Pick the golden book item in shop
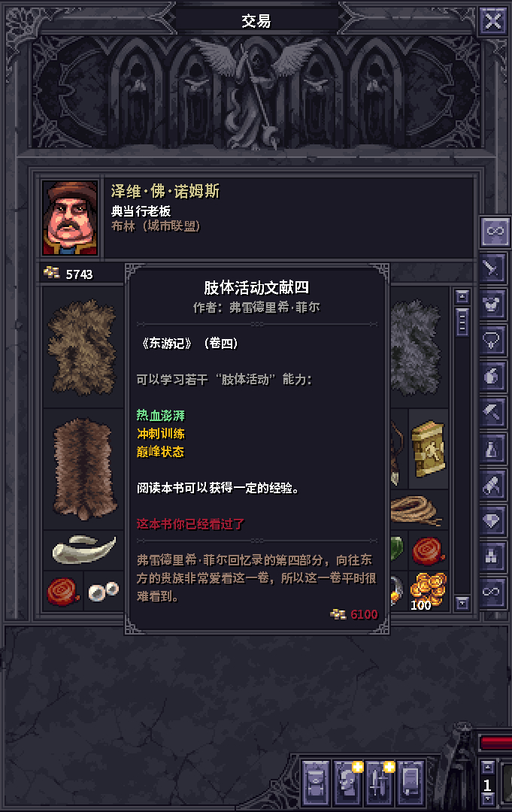512x812 pixels. [428, 448]
